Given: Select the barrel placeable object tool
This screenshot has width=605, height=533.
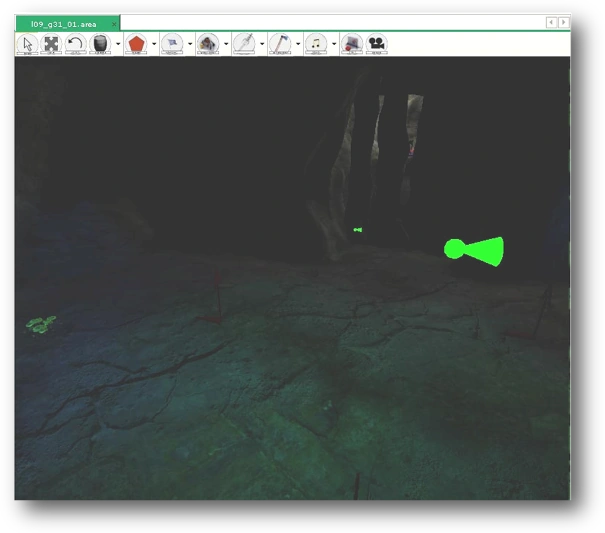Looking at the screenshot, I should coord(100,44).
